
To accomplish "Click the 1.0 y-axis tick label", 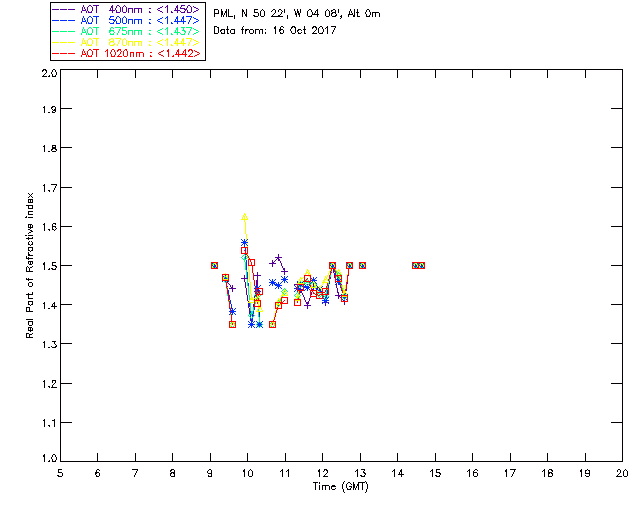I will (49, 458).
